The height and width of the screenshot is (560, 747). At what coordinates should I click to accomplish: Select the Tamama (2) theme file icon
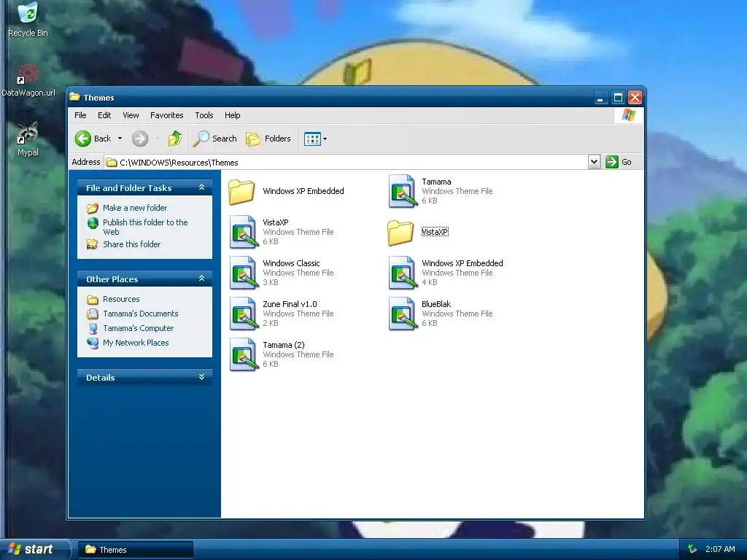pyautogui.click(x=244, y=355)
